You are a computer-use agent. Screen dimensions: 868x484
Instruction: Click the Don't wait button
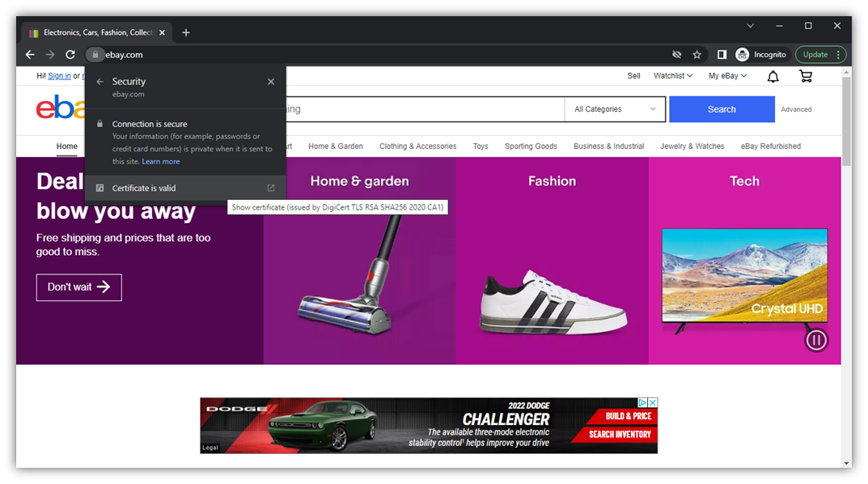[x=79, y=287]
